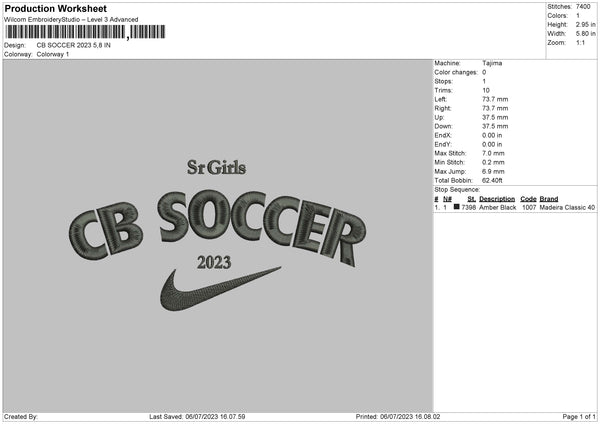Click the Stitches value 7400

pos(583,7)
